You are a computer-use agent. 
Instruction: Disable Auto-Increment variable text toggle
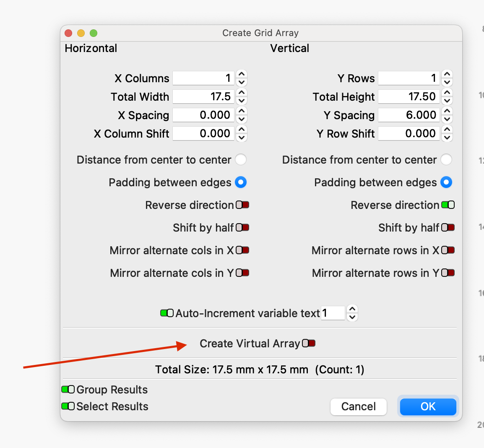167,313
